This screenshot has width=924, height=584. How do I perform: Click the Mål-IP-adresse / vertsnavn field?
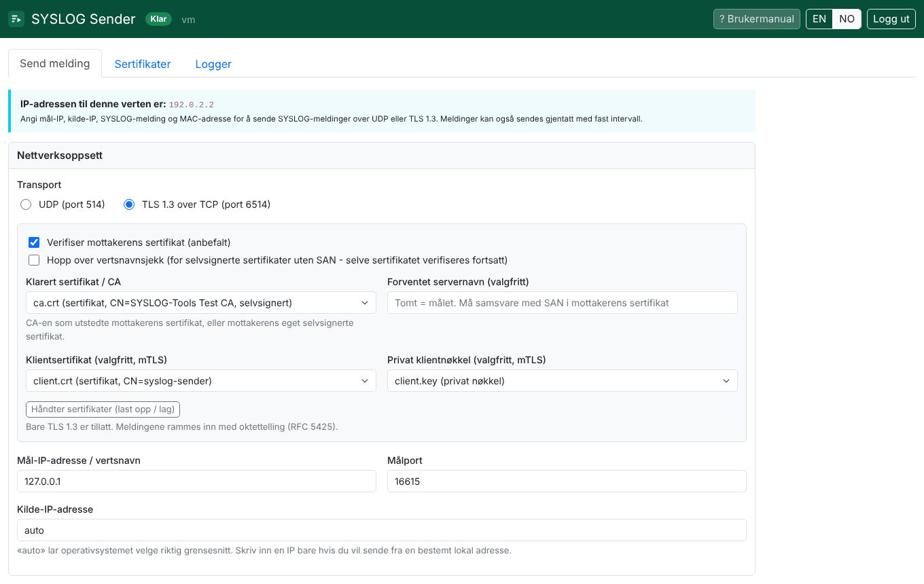click(196, 481)
